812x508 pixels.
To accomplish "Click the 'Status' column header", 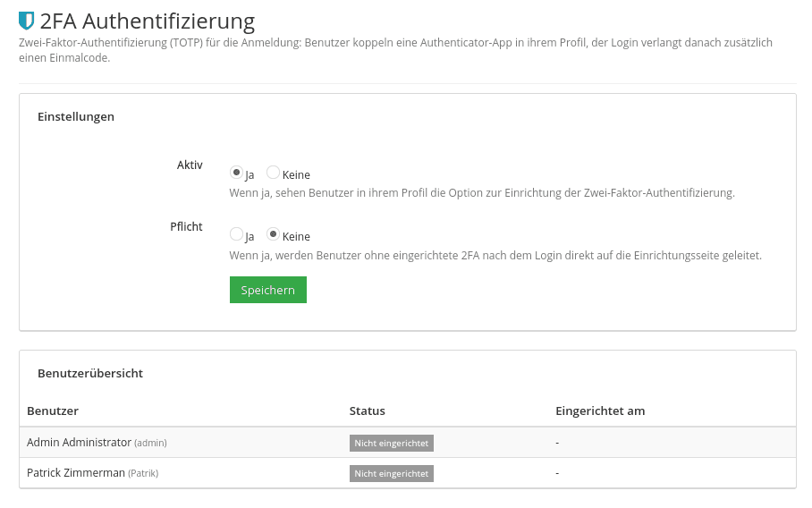I will point(368,411).
